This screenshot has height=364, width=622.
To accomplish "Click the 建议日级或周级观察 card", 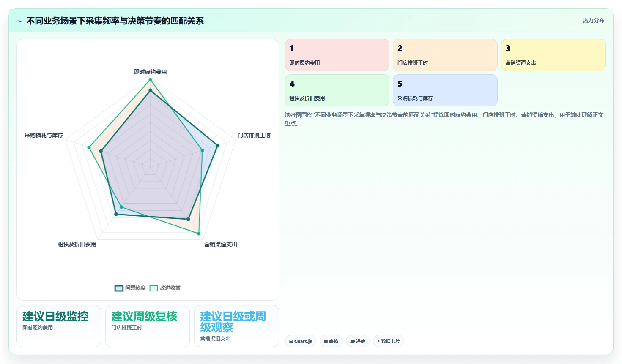I will click(236, 326).
